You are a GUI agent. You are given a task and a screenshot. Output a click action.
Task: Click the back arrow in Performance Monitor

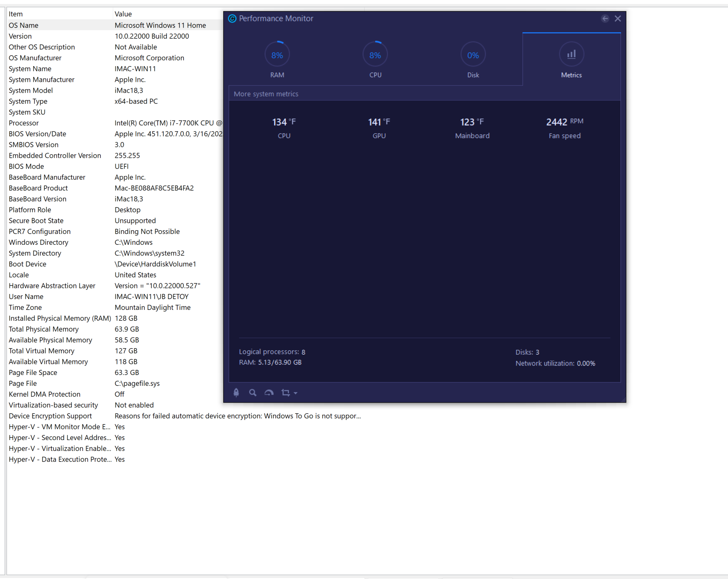(x=605, y=19)
